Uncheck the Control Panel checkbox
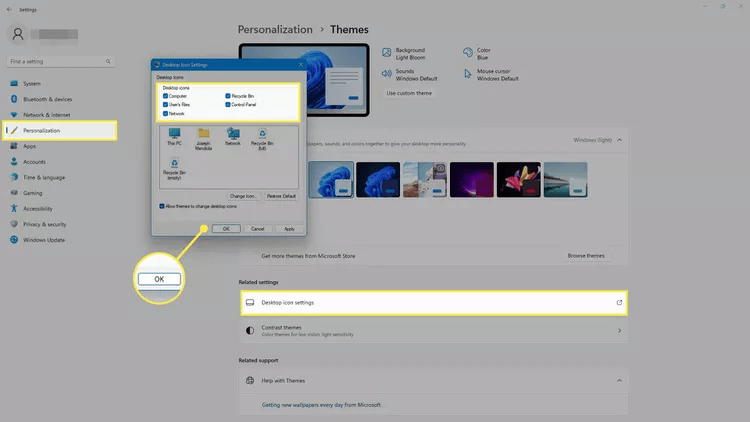 tap(228, 104)
